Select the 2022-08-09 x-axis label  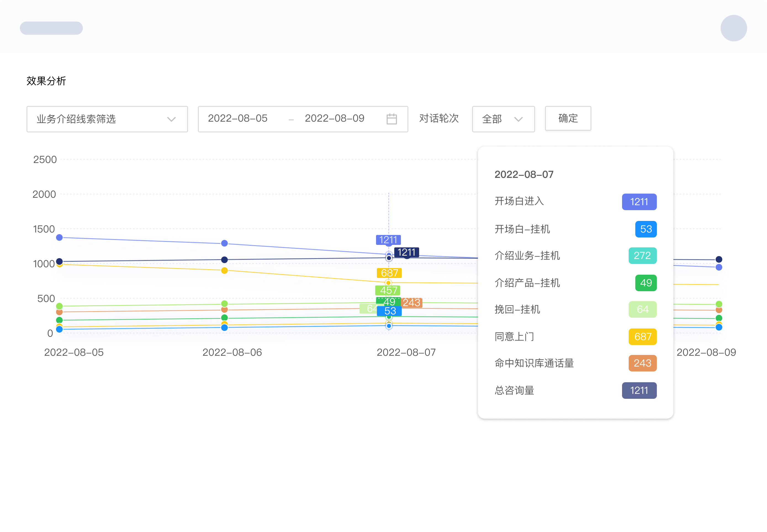pos(706,352)
